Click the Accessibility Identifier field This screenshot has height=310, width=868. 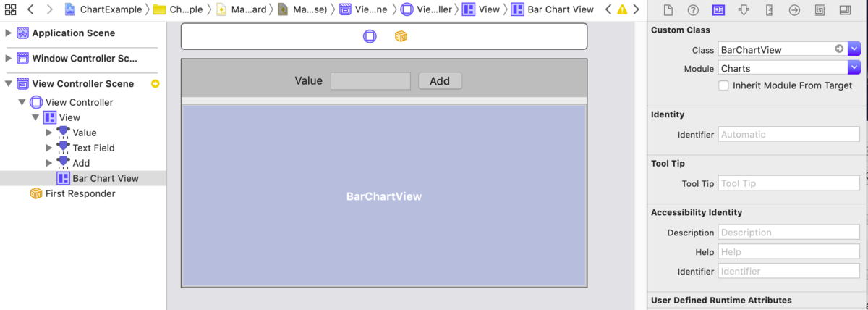pyautogui.click(x=789, y=271)
